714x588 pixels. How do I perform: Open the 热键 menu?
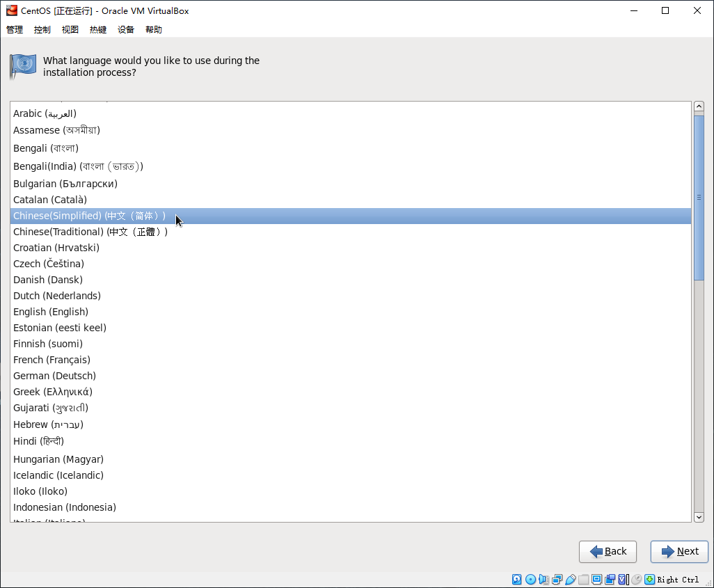98,30
